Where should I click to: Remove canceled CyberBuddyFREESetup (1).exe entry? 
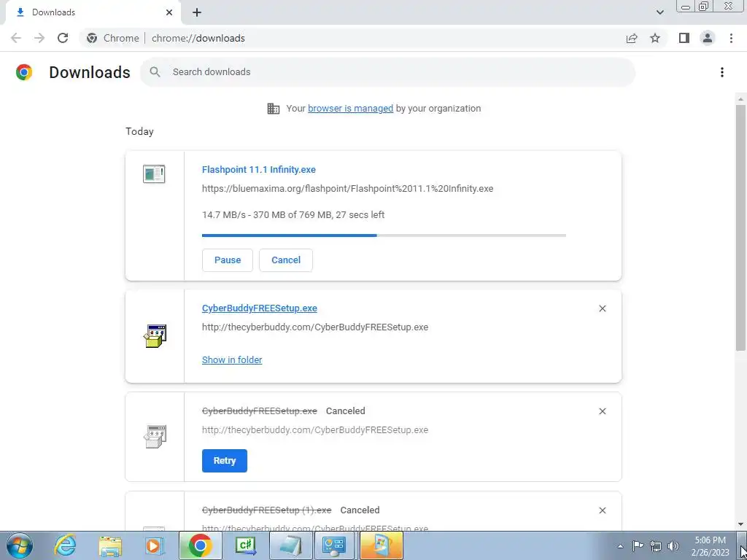[602, 510]
